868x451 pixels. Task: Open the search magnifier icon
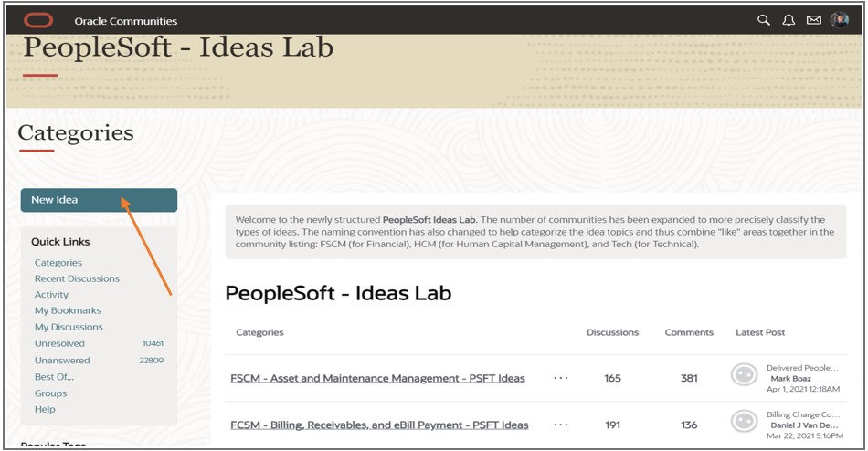click(x=765, y=20)
